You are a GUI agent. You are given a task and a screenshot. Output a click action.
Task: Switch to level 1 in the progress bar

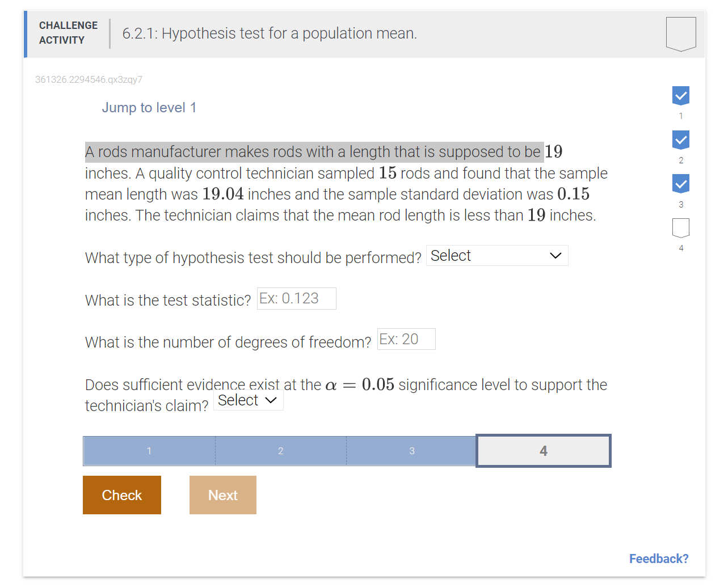(149, 451)
